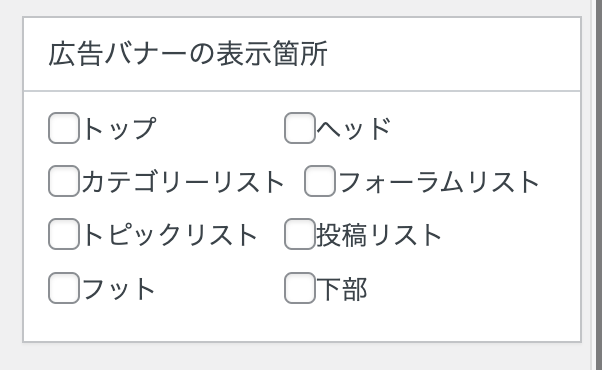Click the vertical scrollbar beside the panel

pyautogui.click(x=596, y=185)
